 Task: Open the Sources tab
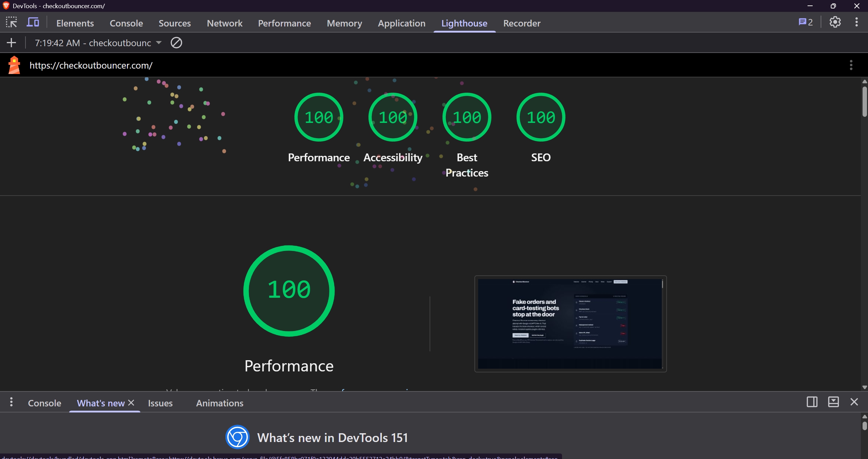point(175,23)
